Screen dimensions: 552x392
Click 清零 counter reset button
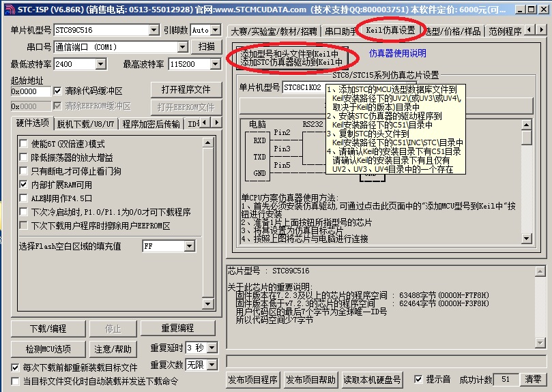click(534, 379)
